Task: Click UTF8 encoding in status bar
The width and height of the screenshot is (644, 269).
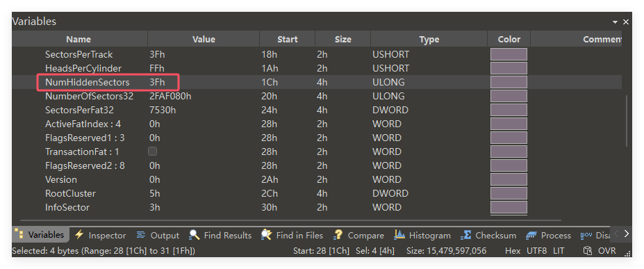Action: pyautogui.click(x=537, y=250)
